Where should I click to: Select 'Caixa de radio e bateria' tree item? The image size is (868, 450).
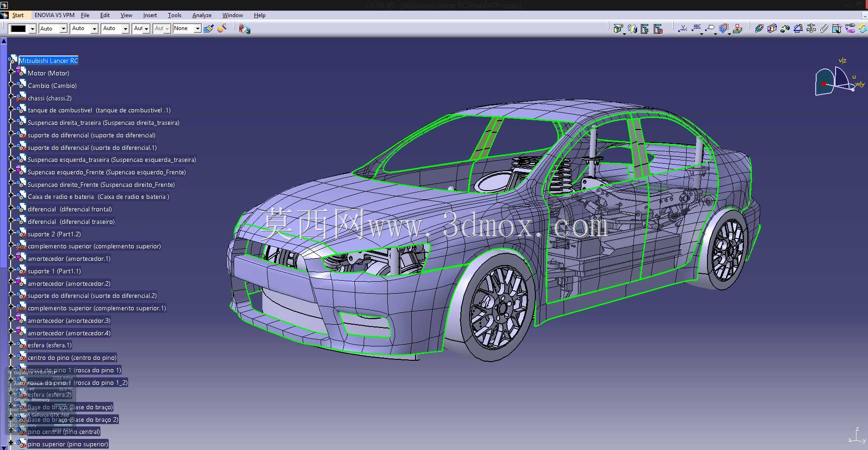tap(99, 197)
